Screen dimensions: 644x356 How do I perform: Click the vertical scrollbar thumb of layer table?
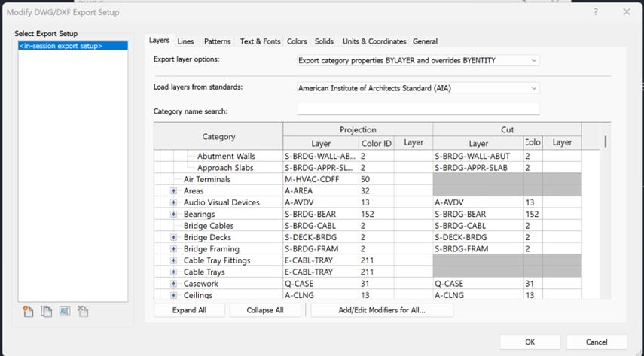point(606,141)
